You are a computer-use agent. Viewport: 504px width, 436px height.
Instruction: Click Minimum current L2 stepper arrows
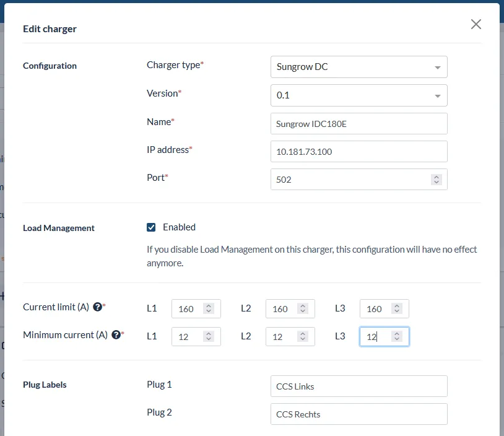pyautogui.click(x=303, y=337)
